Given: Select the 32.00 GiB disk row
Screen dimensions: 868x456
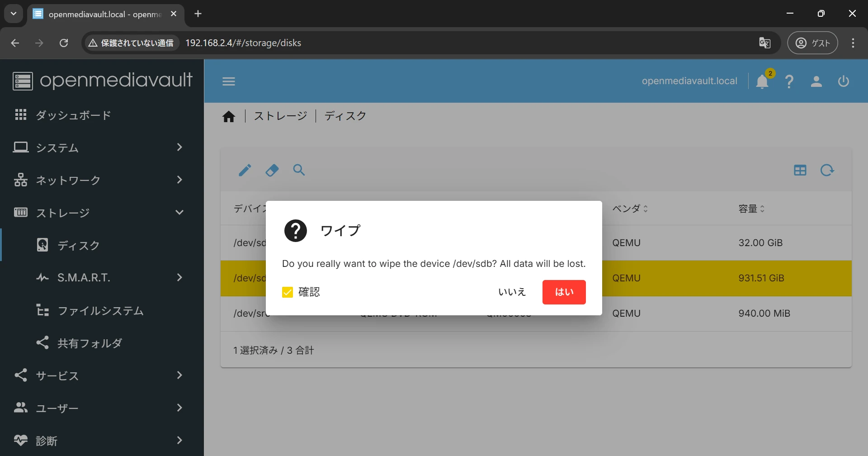Looking at the screenshot, I should coord(536,243).
